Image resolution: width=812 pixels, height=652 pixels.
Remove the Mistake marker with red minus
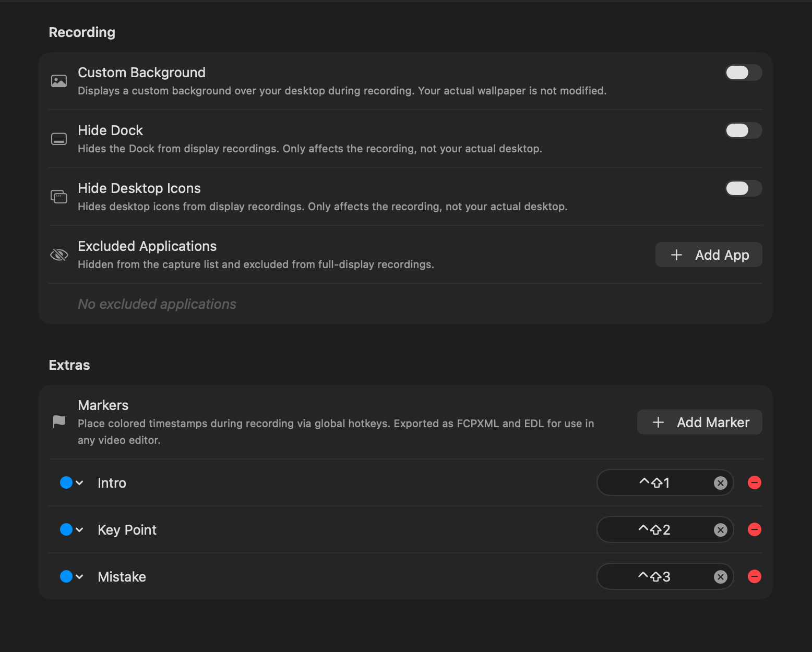tap(755, 576)
